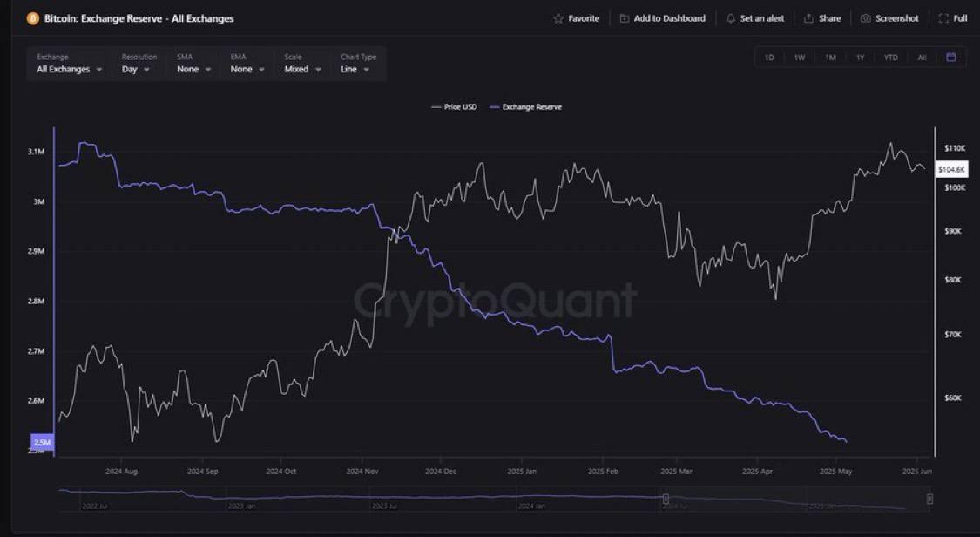Show the All time range

pos(922,58)
